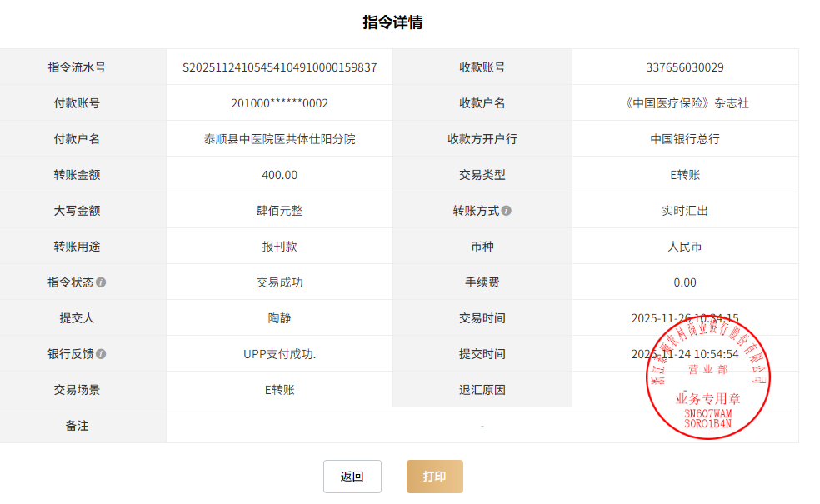The height and width of the screenshot is (504, 820).
Task: Click the 报刊款 transfer purpose value
Action: tap(279, 247)
